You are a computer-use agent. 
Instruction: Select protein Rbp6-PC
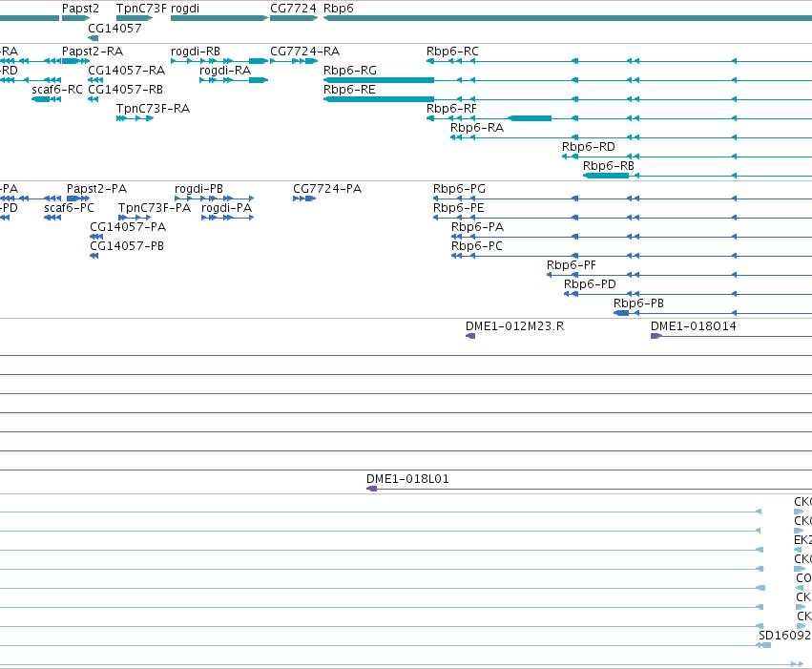477,246
